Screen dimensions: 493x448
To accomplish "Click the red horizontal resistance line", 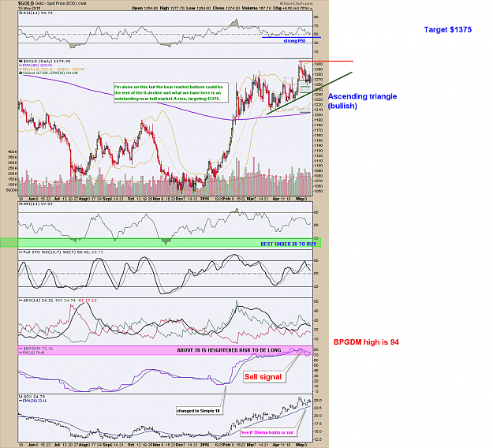I will point(326,62).
